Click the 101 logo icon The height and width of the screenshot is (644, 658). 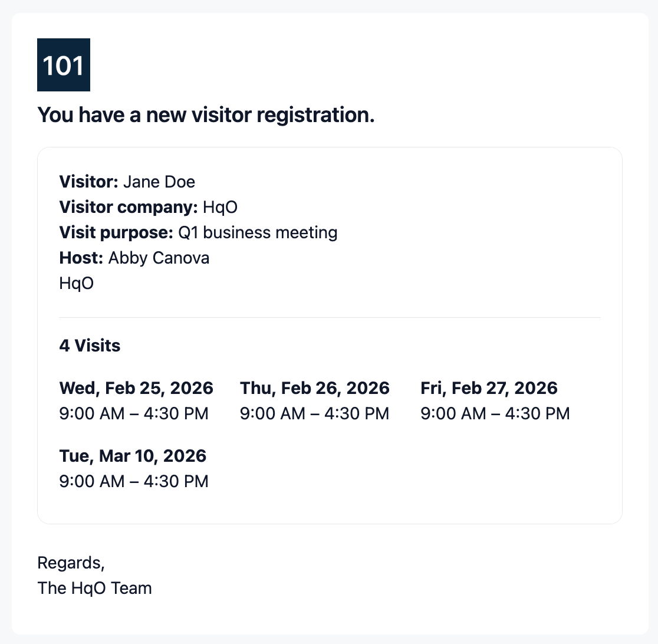click(64, 65)
